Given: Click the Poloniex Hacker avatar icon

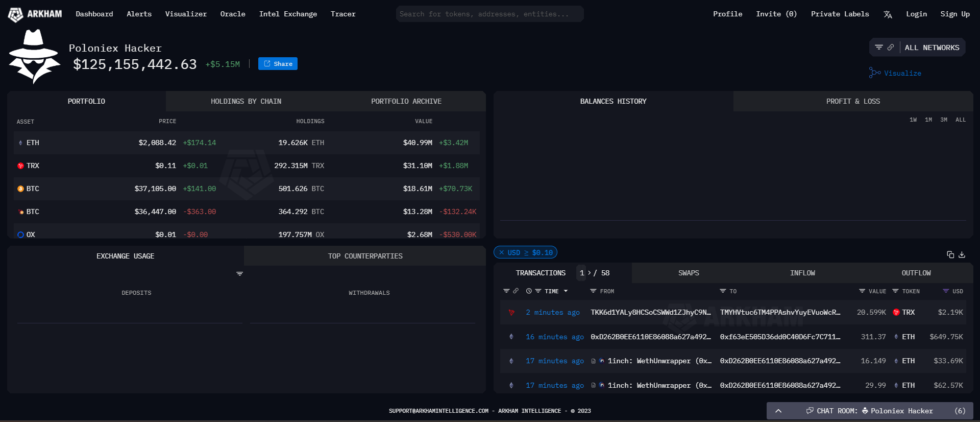Looking at the screenshot, I should [34, 57].
